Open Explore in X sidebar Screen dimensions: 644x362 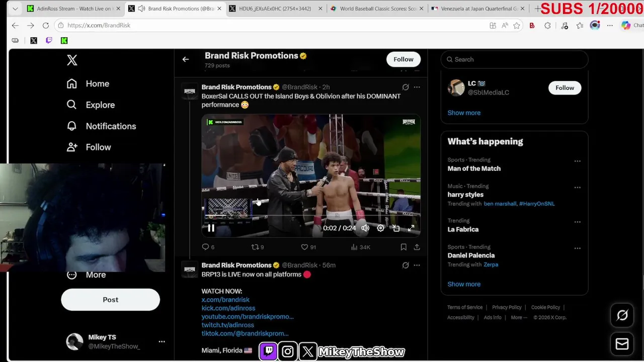91,105
